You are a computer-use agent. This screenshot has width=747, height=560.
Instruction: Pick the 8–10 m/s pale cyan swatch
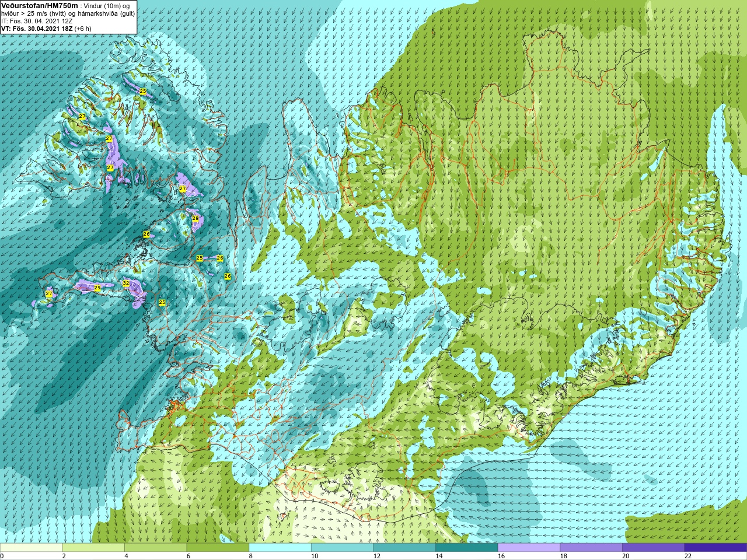[x=280, y=548]
